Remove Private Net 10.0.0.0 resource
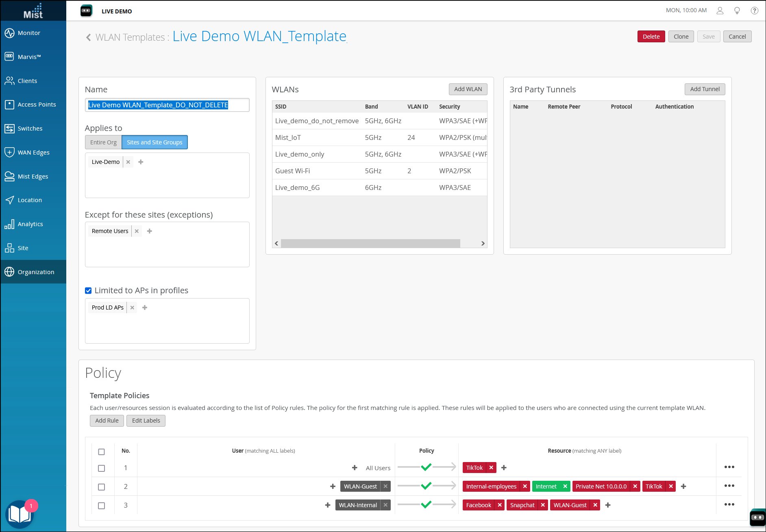 (635, 486)
